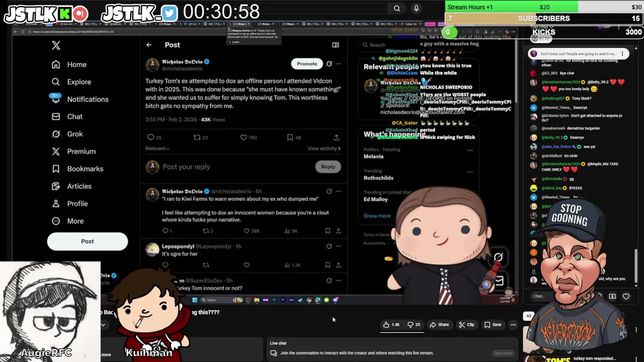Open reader view icon beside Post header
This screenshot has height=362, width=644.
pos(336,45)
